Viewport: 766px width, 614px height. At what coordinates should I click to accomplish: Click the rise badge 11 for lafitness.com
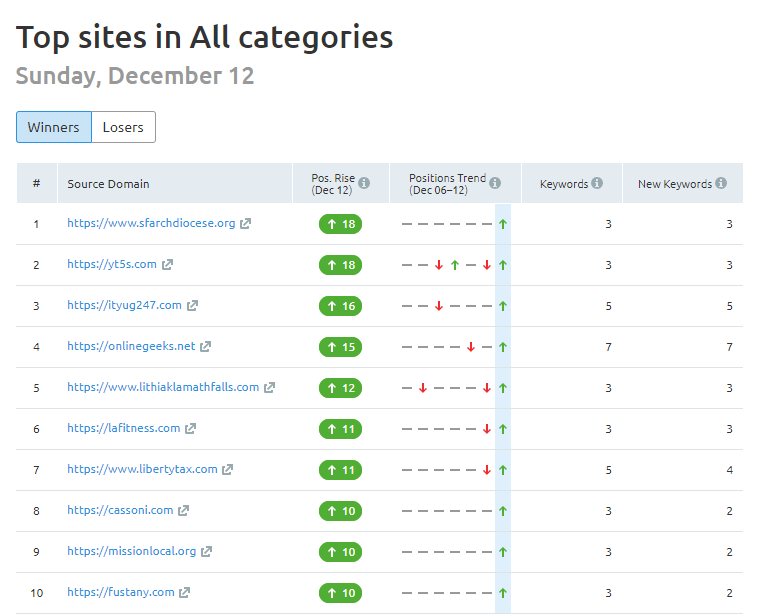click(340, 429)
